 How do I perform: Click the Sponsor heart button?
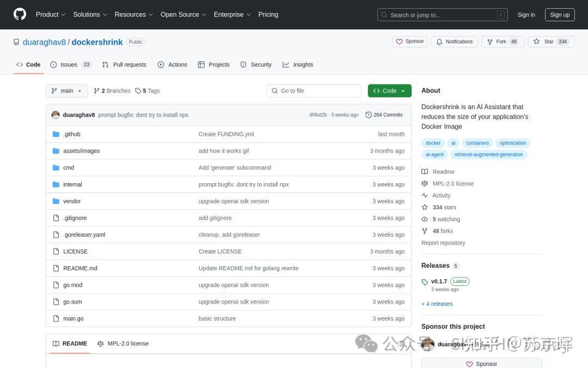tap(409, 41)
